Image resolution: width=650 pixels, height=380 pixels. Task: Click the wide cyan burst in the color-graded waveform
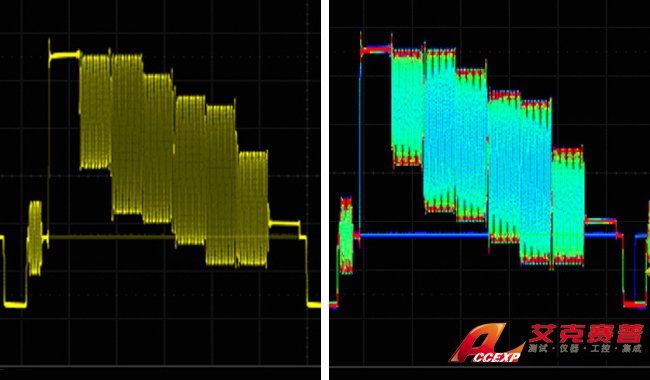pos(456,135)
